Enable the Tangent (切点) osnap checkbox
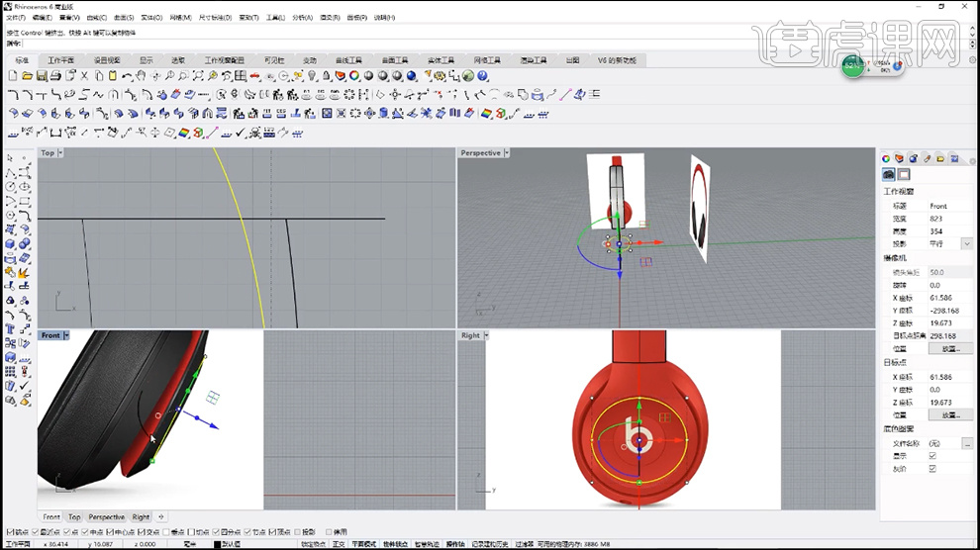 191,532
